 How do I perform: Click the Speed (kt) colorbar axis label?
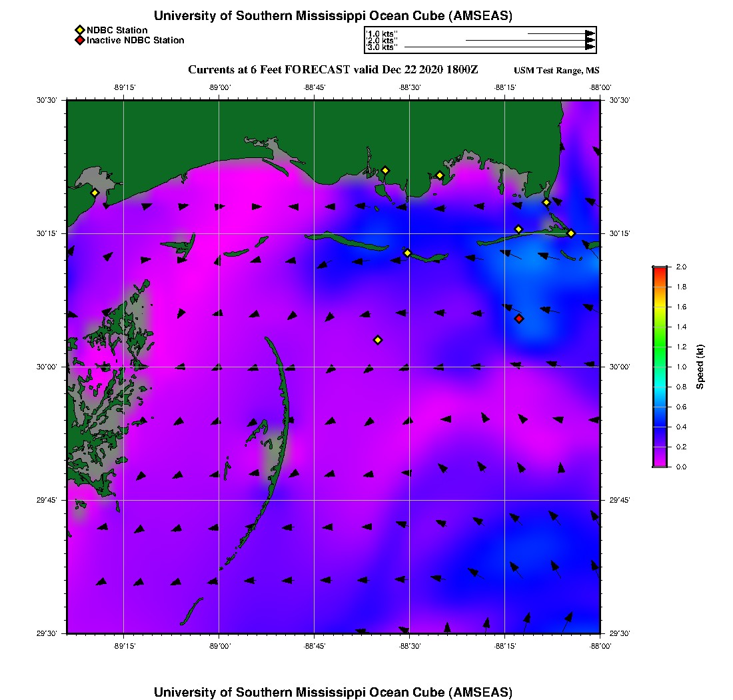[x=700, y=367]
